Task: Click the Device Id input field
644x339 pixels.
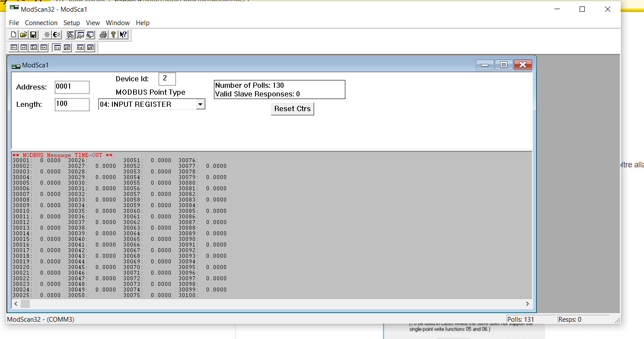Action: 167,79
